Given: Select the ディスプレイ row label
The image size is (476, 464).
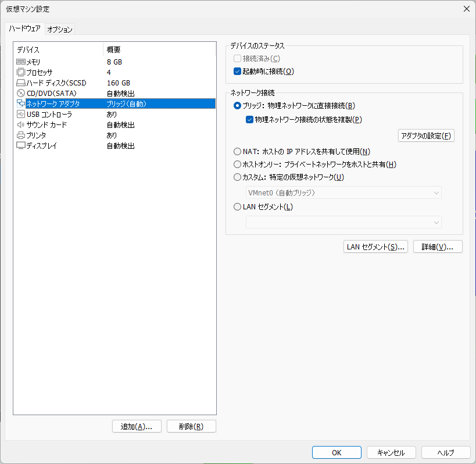Looking at the screenshot, I should pyautogui.click(x=42, y=145).
